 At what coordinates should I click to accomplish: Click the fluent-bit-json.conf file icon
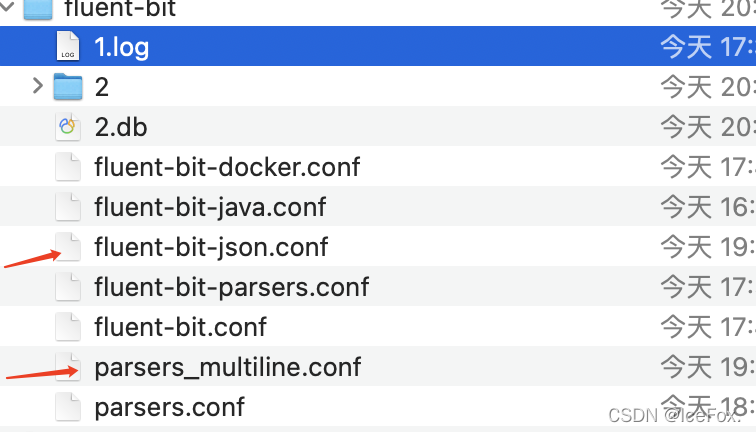(67, 247)
